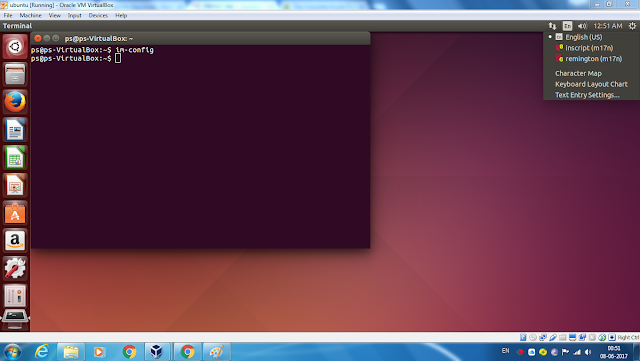
Task: Open VirtualBox View menu
Action: pos(55,16)
